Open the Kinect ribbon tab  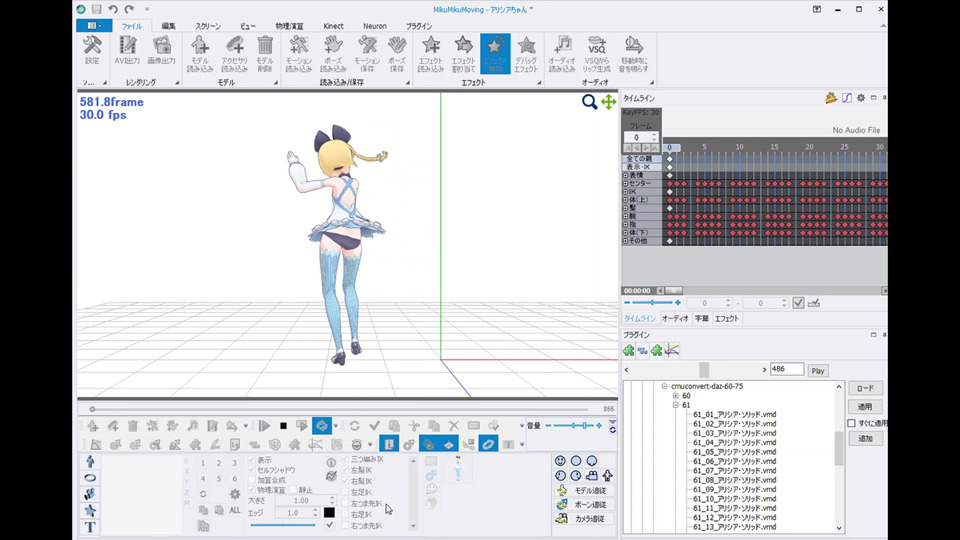[333, 26]
